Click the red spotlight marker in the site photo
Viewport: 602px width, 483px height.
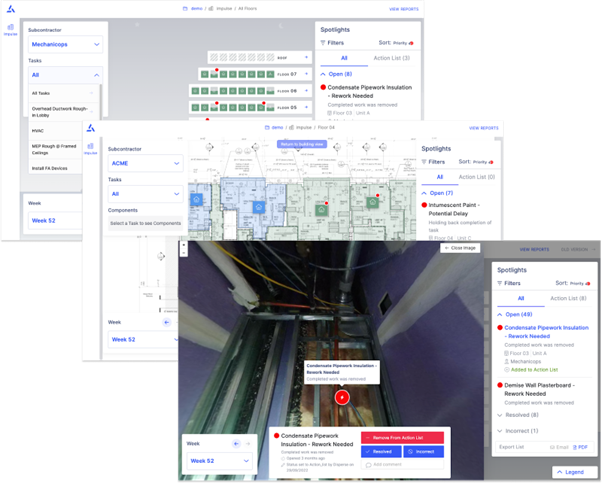tap(342, 397)
